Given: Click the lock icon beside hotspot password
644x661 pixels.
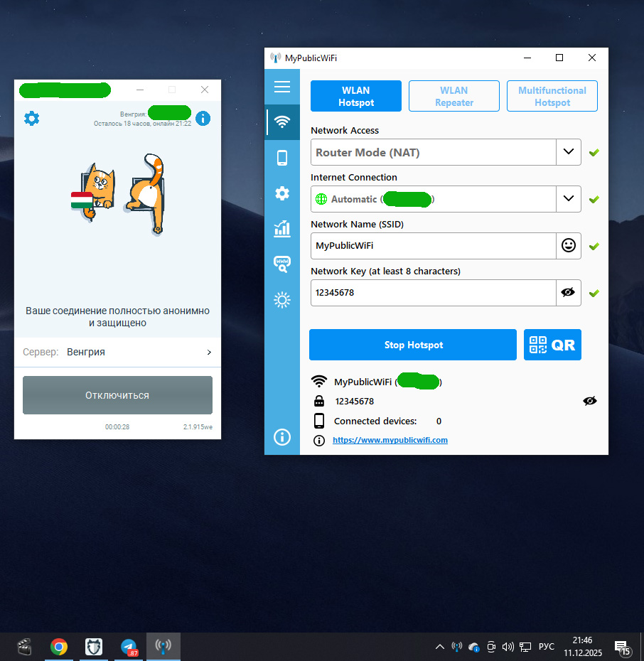Looking at the screenshot, I should pyautogui.click(x=319, y=401).
